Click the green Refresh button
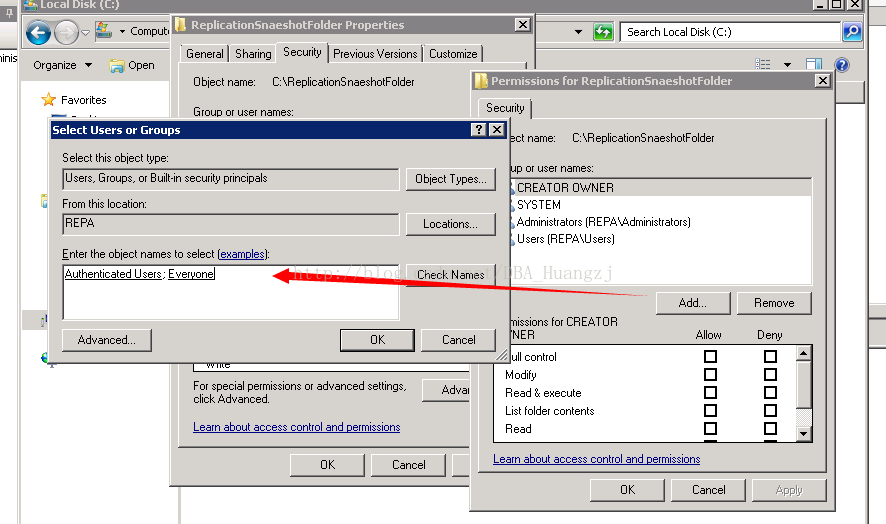Screen dimensions: 886x524 pos(603,32)
